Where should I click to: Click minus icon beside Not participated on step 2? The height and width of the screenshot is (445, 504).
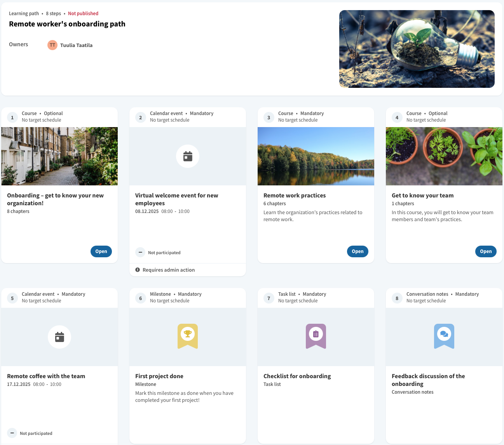(x=140, y=252)
